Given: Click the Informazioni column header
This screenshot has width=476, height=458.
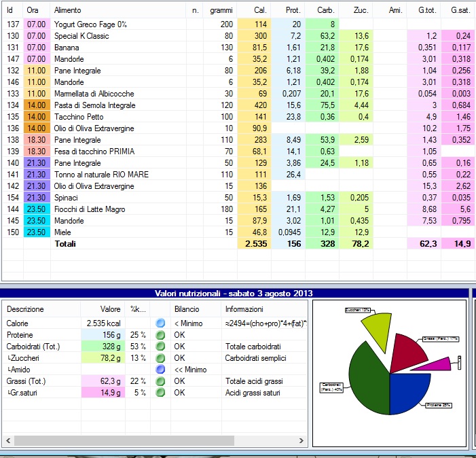Looking at the screenshot, I should pyautogui.click(x=264, y=309).
